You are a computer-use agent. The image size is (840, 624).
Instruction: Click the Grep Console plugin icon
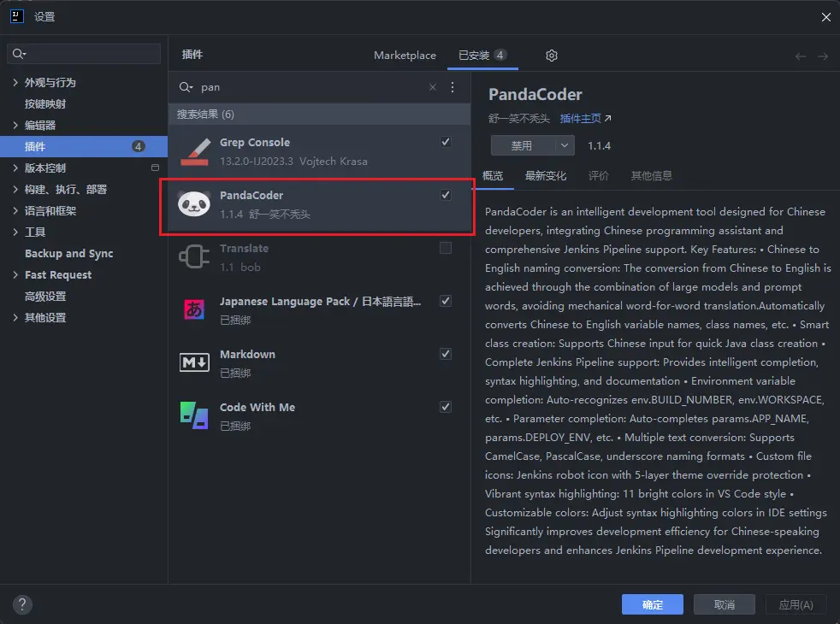pyautogui.click(x=194, y=152)
